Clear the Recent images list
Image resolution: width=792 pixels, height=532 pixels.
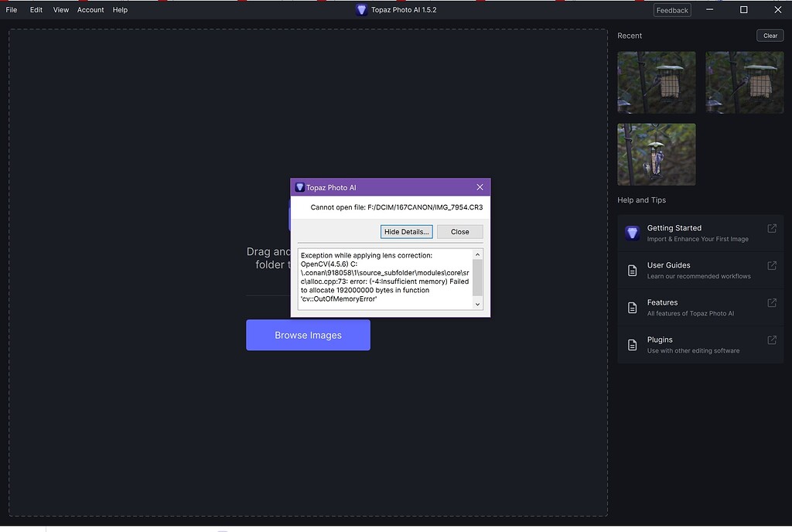(770, 36)
